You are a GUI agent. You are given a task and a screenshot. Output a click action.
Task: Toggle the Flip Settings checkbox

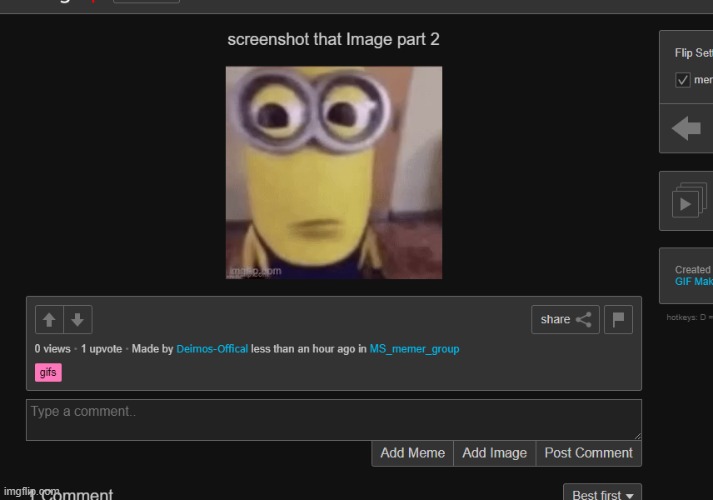pyautogui.click(x=682, y=80)
